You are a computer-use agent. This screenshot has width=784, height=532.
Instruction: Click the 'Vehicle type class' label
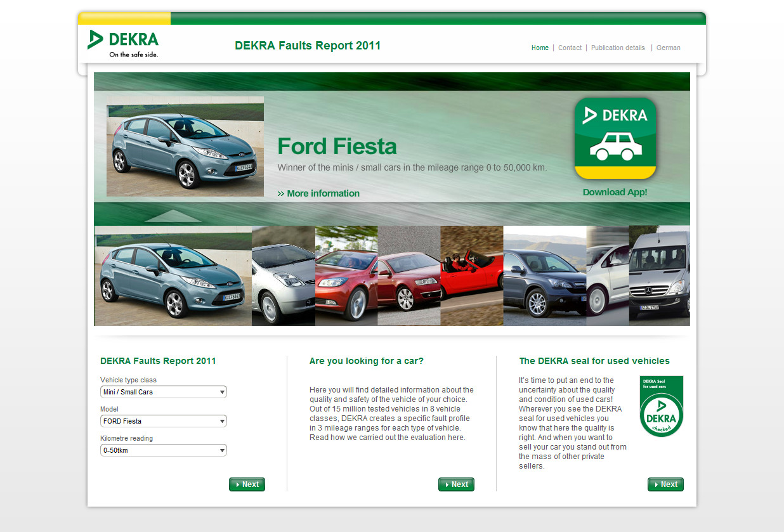(x=128, y=380)
